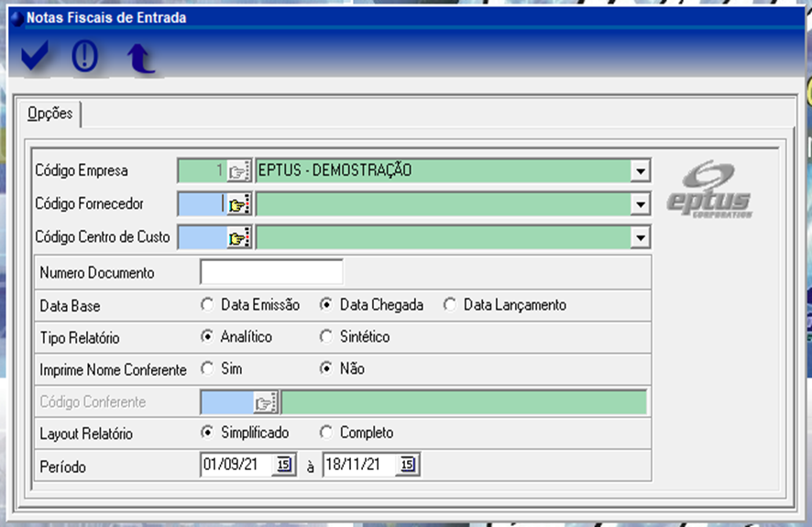Switch to the Opções tab

pos(49,114)
